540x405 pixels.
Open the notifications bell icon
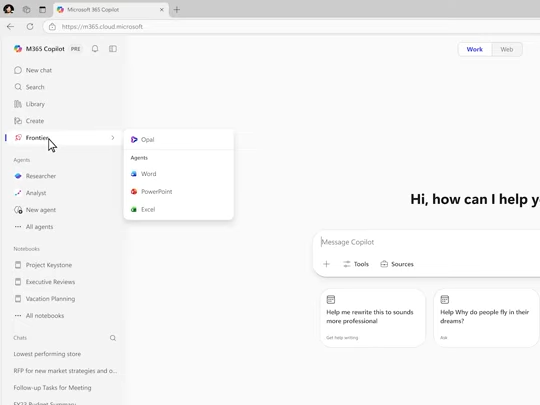click(x=95, y=49)
